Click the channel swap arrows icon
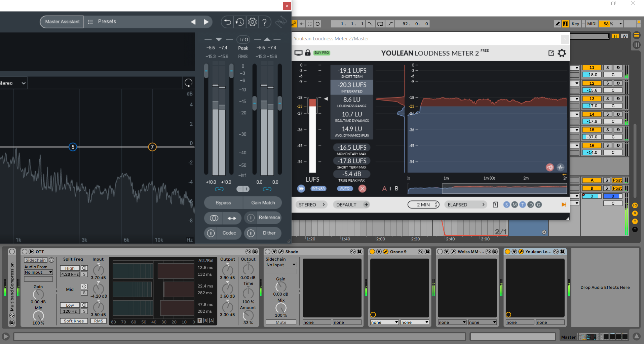644x344 pixels. click(232, 218)
